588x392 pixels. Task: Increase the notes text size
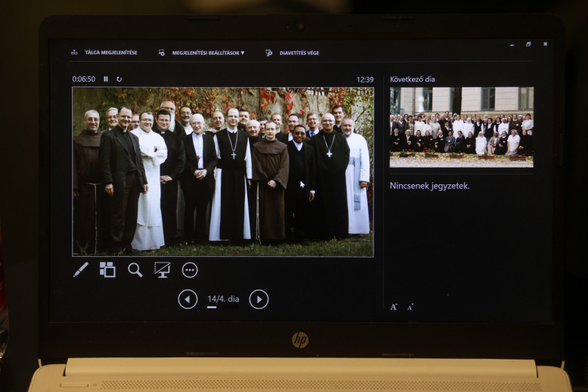[394, 306]
